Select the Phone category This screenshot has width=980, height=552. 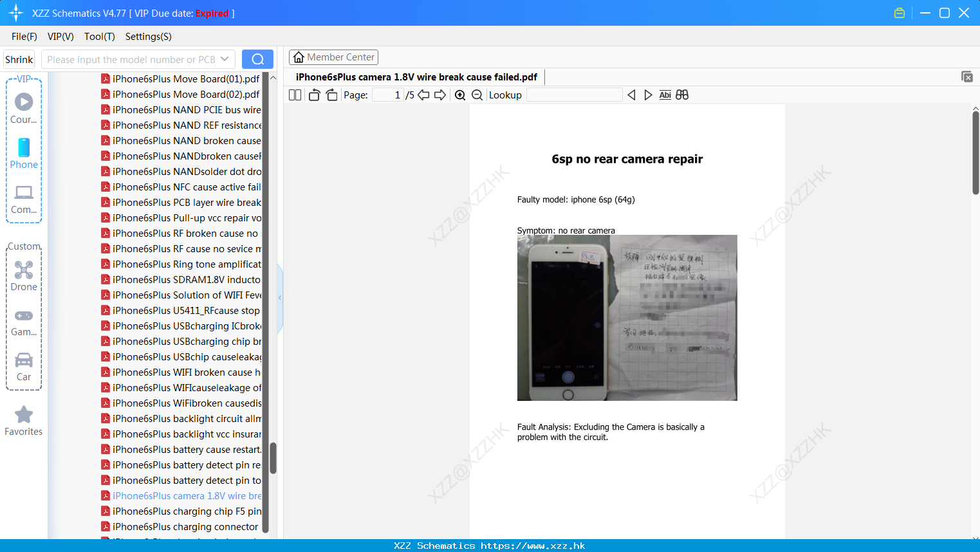pyautogui.click(x=24, y=153)
